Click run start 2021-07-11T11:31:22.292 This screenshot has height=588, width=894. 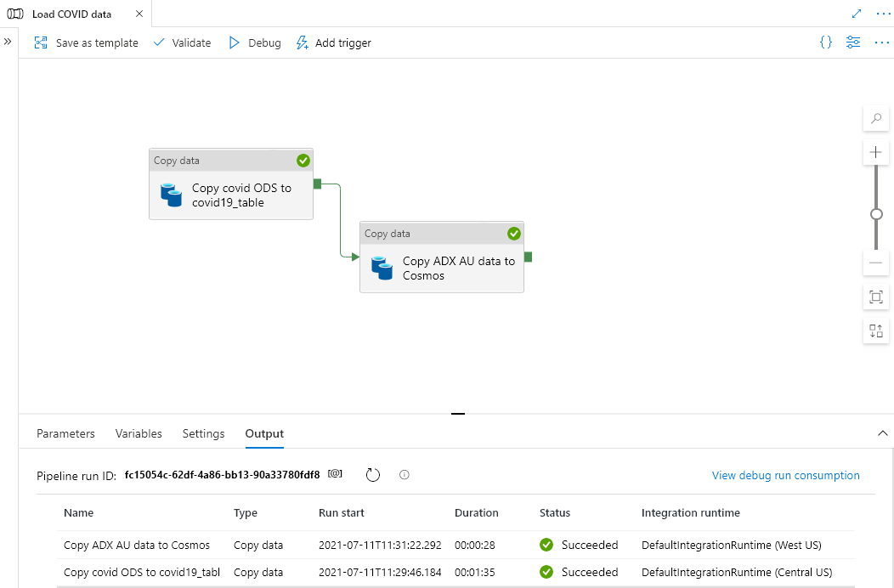coord(381,545)
